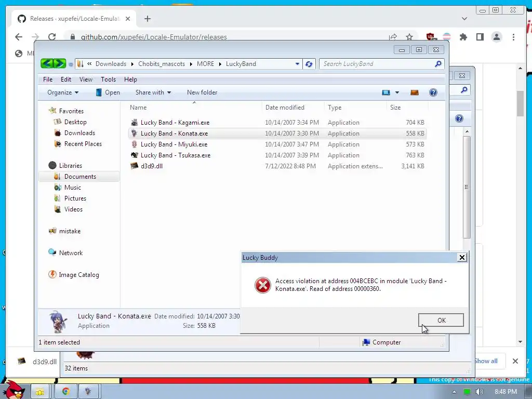The width and height of the screenshot is (532, 399).
Task: Click Chrome icon in taskbar
Action: click(65, 392)
